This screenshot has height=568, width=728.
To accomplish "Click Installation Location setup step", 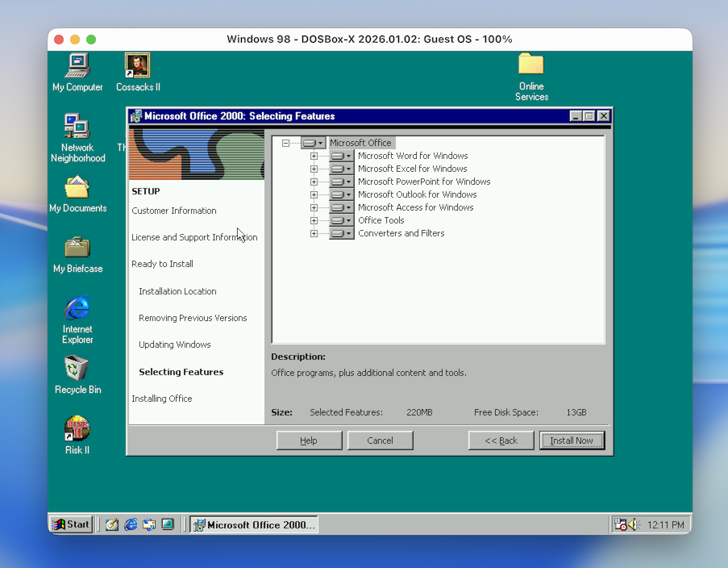I will point(178,291).
